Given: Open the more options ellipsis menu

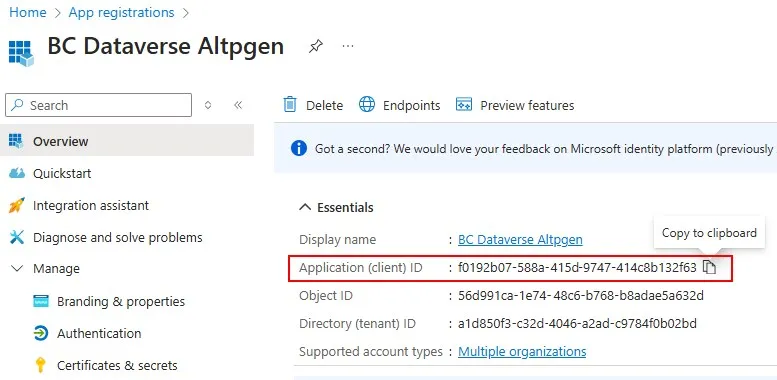Looking at the screenshot, I should coord(348,47).
